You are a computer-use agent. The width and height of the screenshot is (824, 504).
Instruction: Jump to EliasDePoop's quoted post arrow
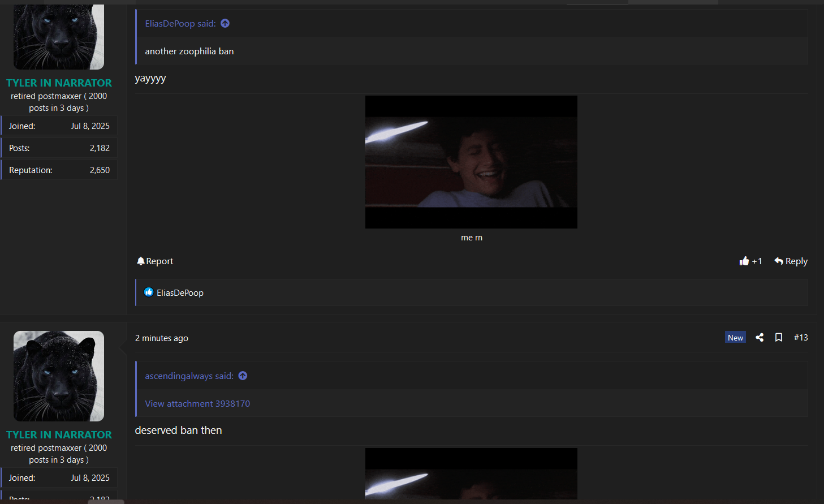(x=225, y=23)
